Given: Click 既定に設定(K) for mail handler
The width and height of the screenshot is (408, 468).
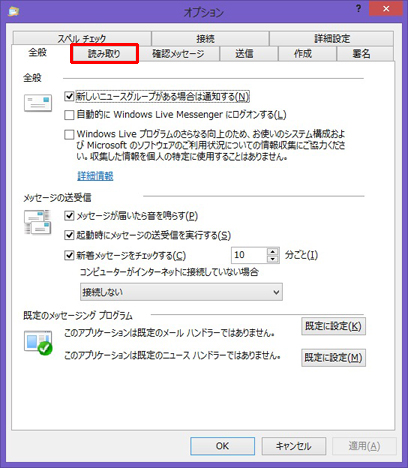Looking at the screenshot, I should click(x=333, y=326).
